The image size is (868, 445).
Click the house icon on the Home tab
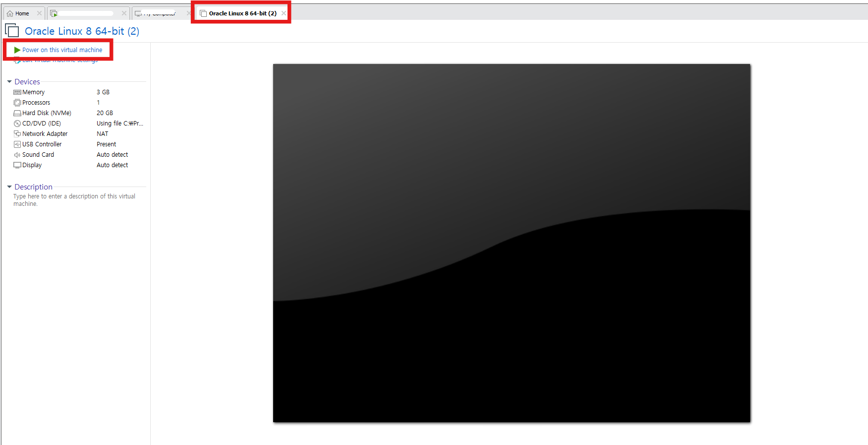(10, 13)
